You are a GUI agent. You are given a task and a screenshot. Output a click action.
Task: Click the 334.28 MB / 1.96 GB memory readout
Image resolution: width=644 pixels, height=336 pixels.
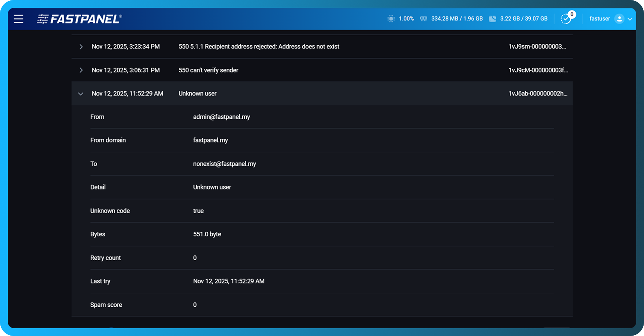[x=457, y=19]
